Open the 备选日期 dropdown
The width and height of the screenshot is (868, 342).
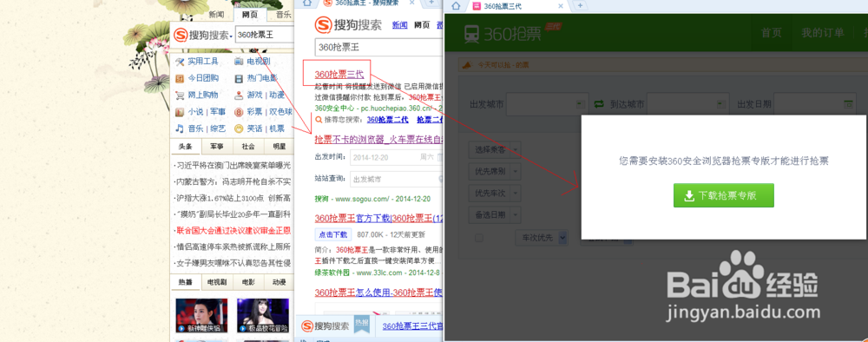(495, 215)
